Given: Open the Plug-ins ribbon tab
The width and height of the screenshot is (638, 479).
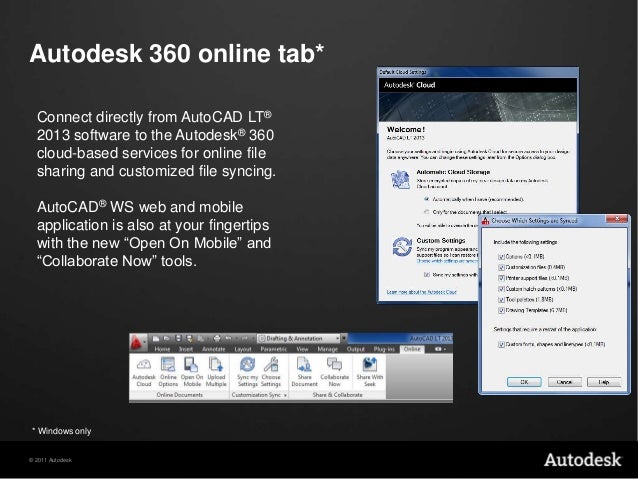Looking at the screenshot, I should point(384,349).
